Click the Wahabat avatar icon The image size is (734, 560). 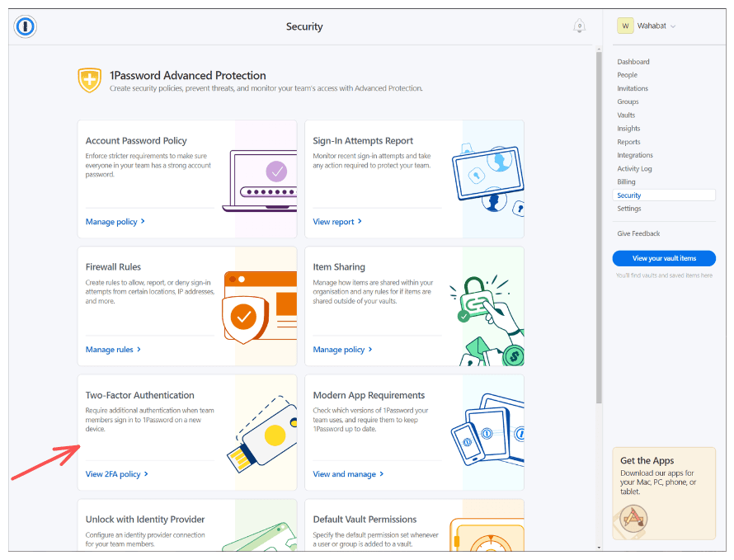pos(626,26)
